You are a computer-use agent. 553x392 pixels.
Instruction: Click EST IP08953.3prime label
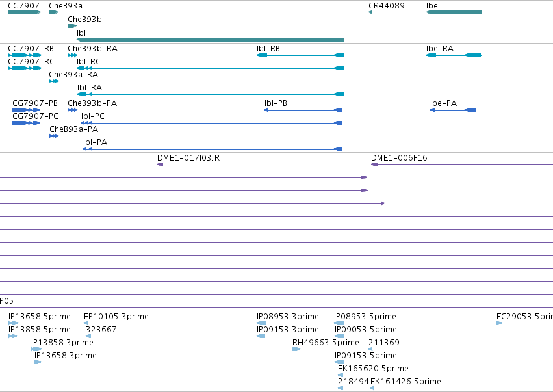tap(288, 317)
